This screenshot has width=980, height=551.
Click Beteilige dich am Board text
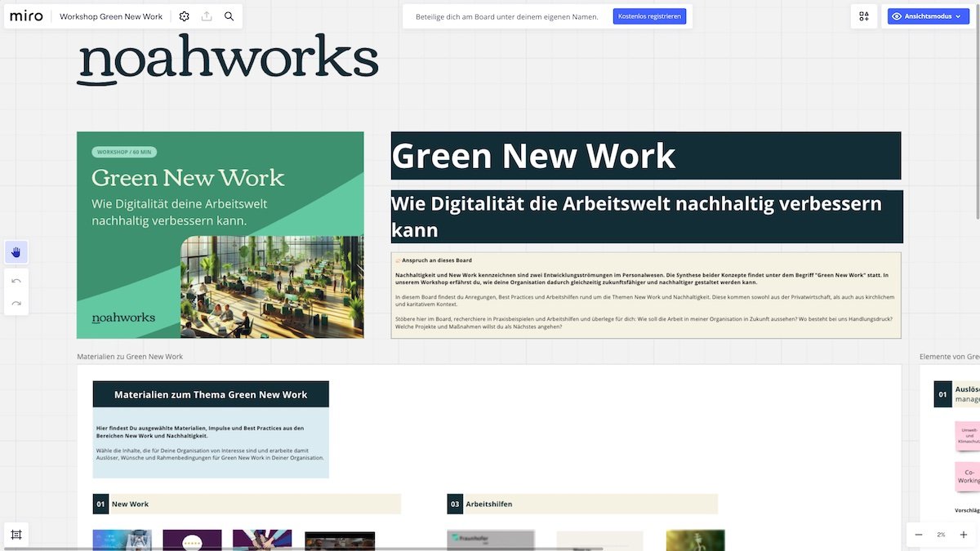coord(507,16)
